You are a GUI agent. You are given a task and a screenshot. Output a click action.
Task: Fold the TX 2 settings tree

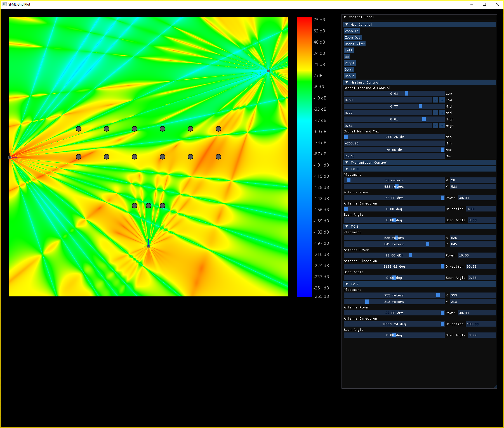point(347,284)
